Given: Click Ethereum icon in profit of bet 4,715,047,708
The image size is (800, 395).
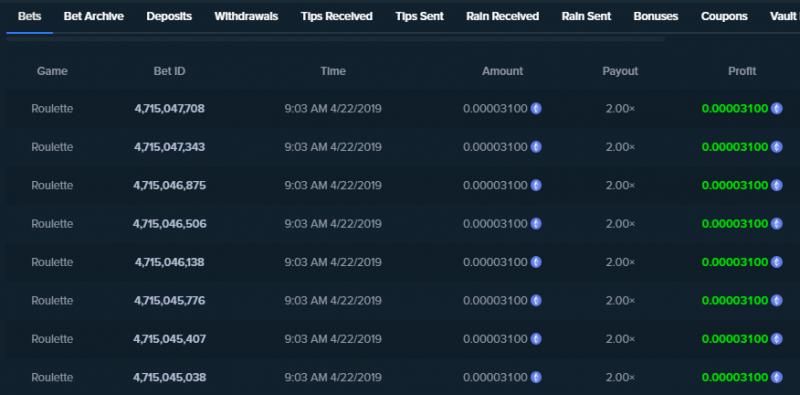Looking at the screenshot, I should tap(777, 108).
